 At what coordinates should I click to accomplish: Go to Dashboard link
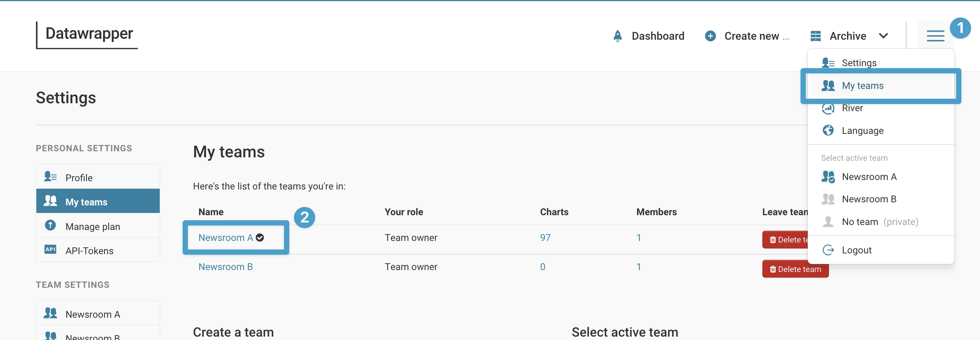pos(658,36)
